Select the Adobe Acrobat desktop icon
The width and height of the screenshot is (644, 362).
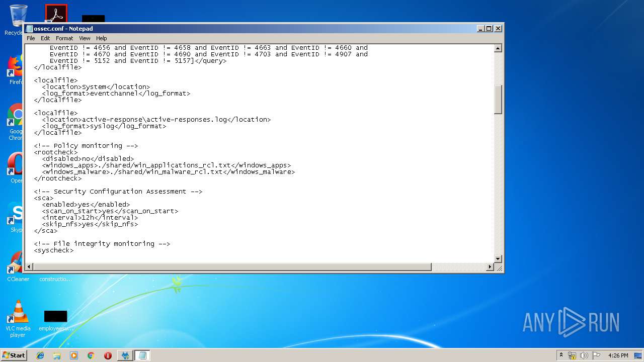click(x=56, y=14)
